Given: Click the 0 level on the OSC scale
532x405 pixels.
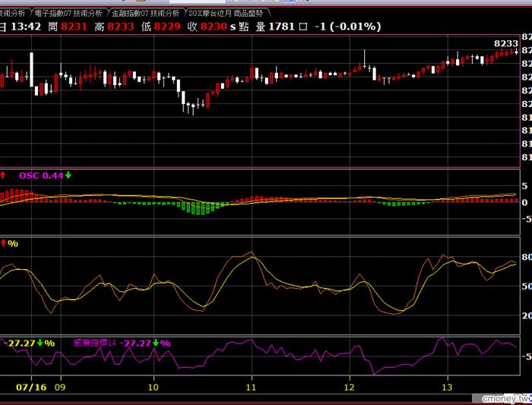Looking at the screenshot, I should 525,202.
